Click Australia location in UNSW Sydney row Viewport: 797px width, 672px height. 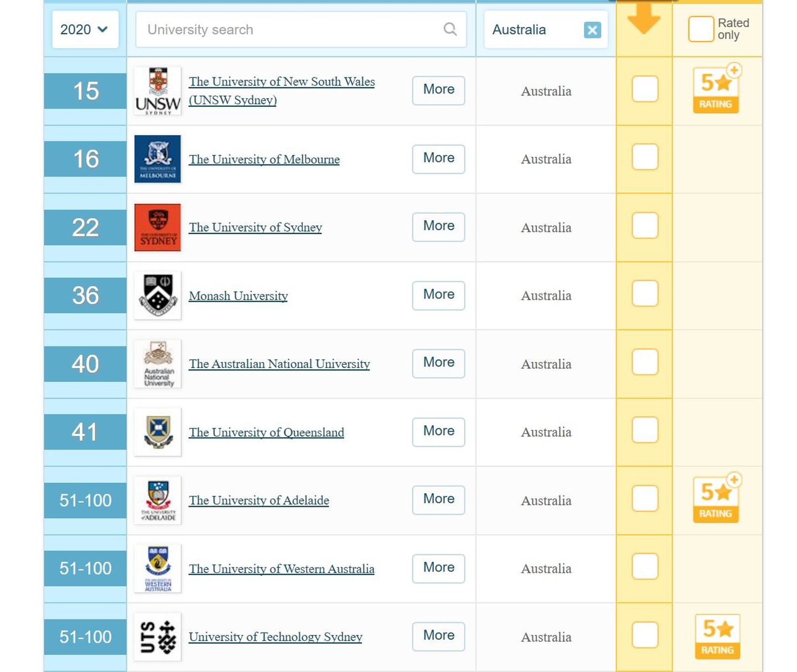(546, 91)
